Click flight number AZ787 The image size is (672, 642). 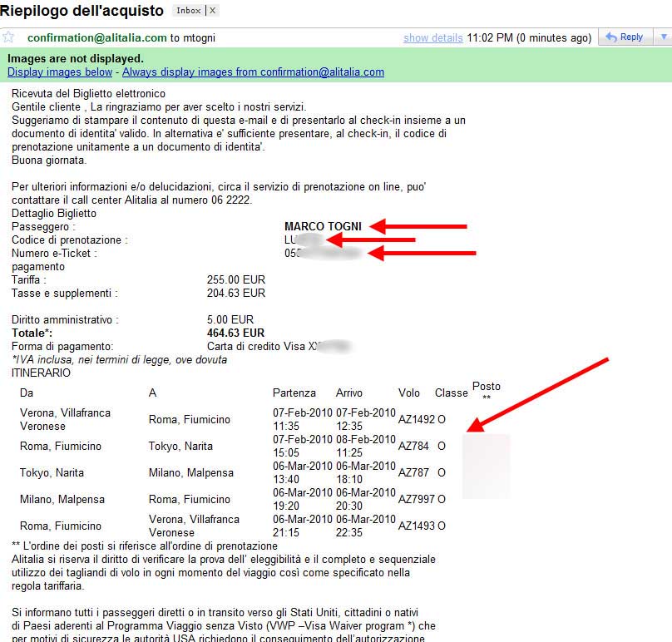point(413,472)
